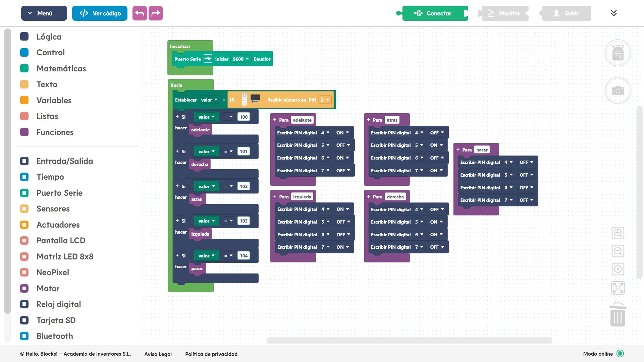Screen dimensions: 644x362
Task: Click the camera screenshot icon
Action: 618,90
